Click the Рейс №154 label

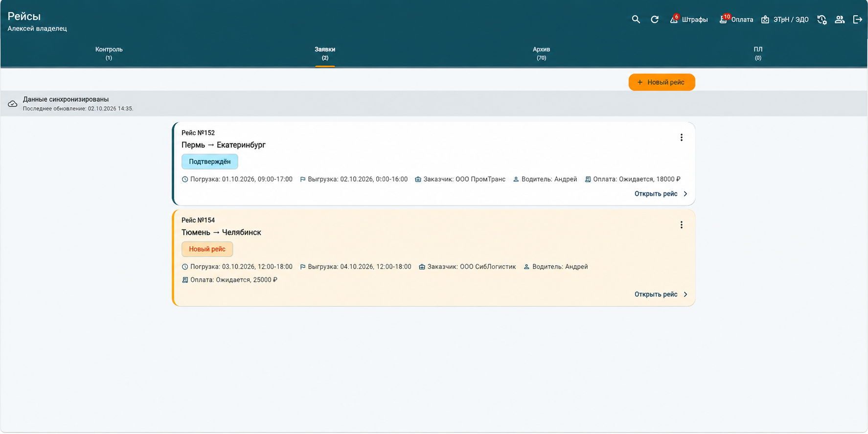pyautogui.click(x=198, y=220)
